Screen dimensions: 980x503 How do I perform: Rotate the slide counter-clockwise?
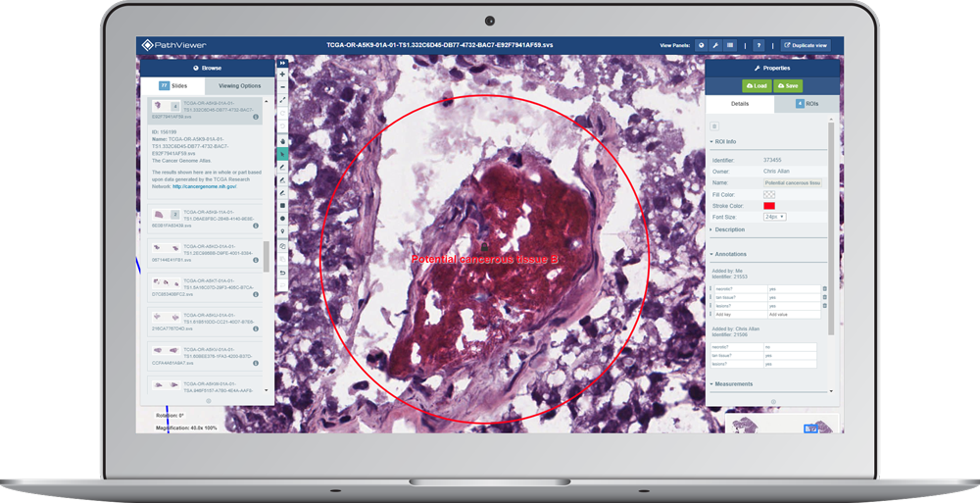click(x=282, y=126)
